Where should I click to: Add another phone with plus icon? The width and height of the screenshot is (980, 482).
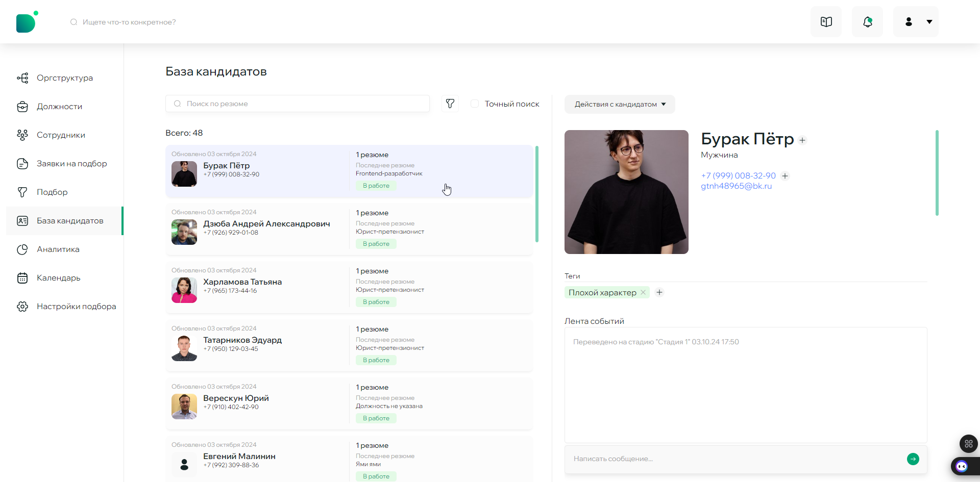tap(785, 176)
